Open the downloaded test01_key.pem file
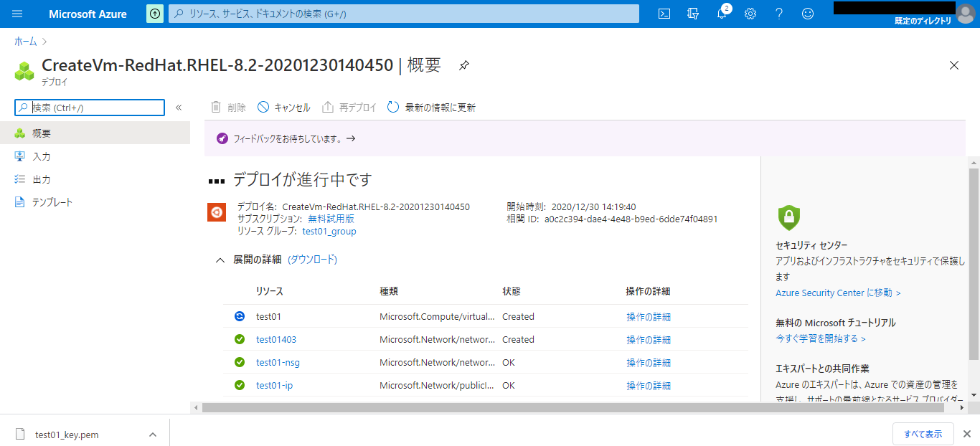The width and height of the screenshot is (980, 446). (x=67, y=435)
